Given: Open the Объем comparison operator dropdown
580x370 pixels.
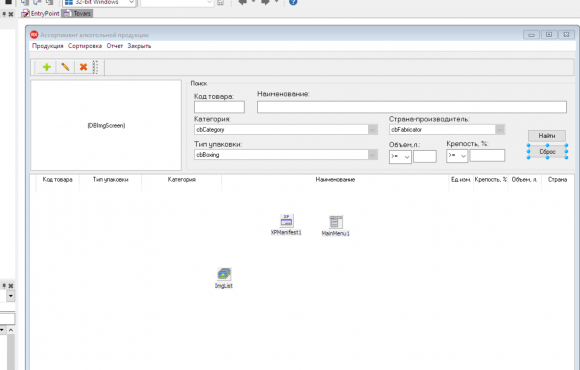Looking at the screenshot, I should click(x=400, y=157).
